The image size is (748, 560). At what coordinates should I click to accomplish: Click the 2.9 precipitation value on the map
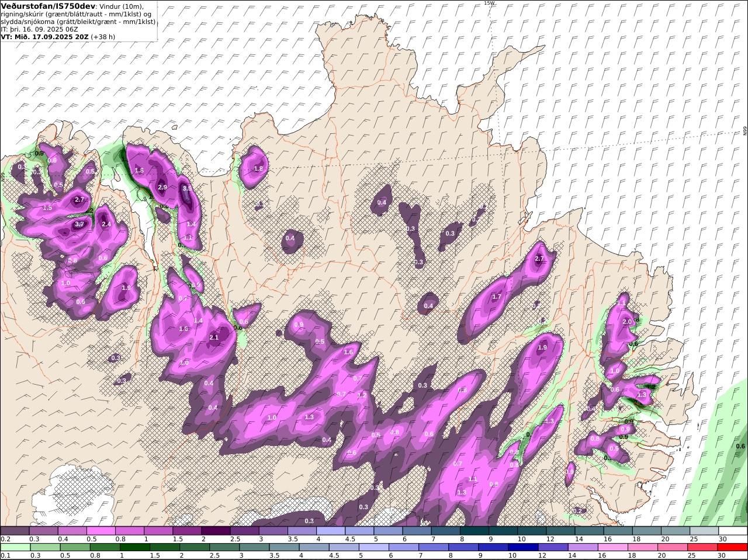162,187
